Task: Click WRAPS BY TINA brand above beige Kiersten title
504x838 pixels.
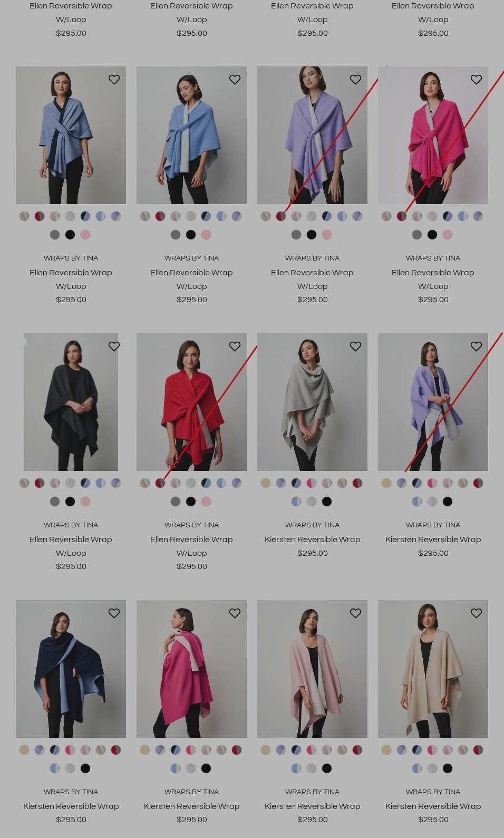Action: 433,792
